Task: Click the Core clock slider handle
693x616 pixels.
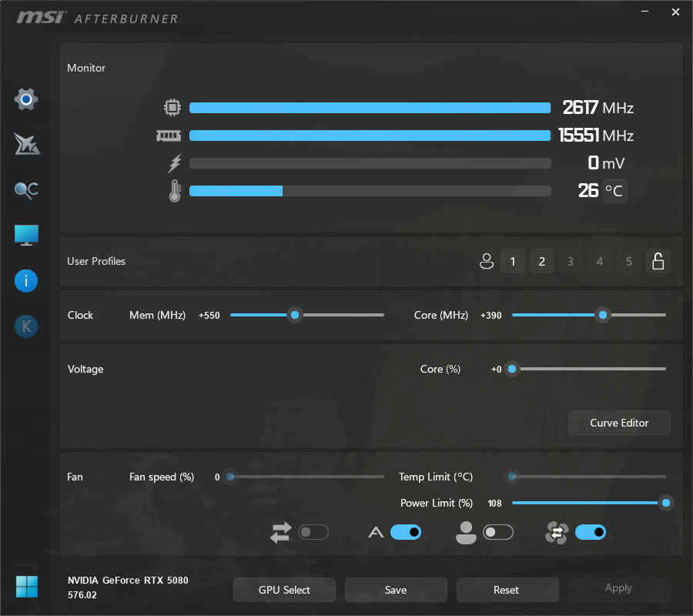Action: point(603,315)
